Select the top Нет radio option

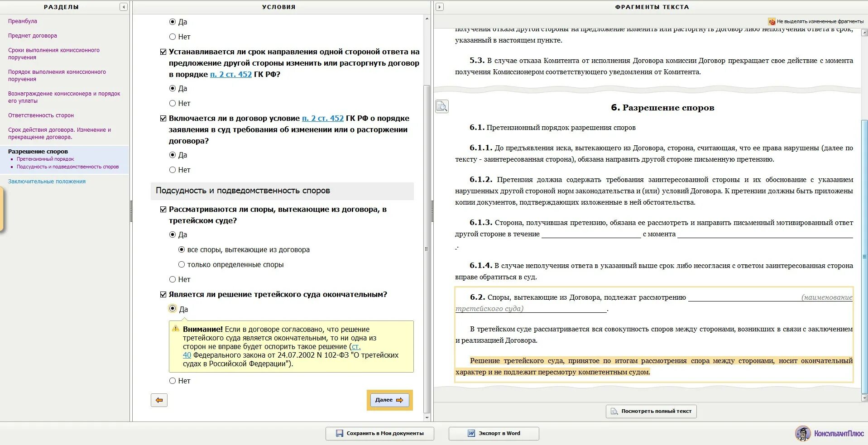(173, 37)
